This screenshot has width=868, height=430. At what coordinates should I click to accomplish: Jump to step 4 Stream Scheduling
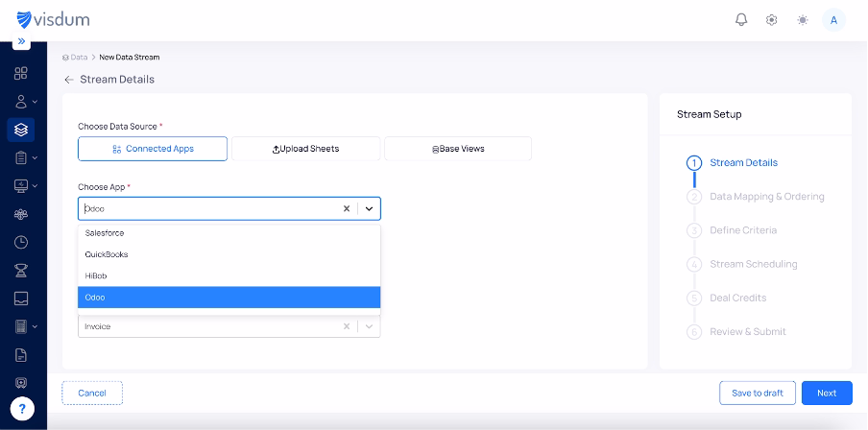742,264
